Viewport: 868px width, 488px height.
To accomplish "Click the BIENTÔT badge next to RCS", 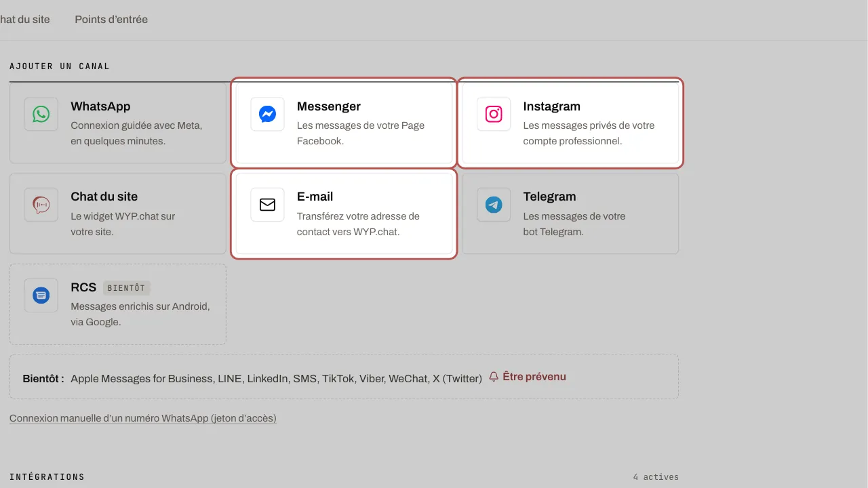I will click(126, 287).
